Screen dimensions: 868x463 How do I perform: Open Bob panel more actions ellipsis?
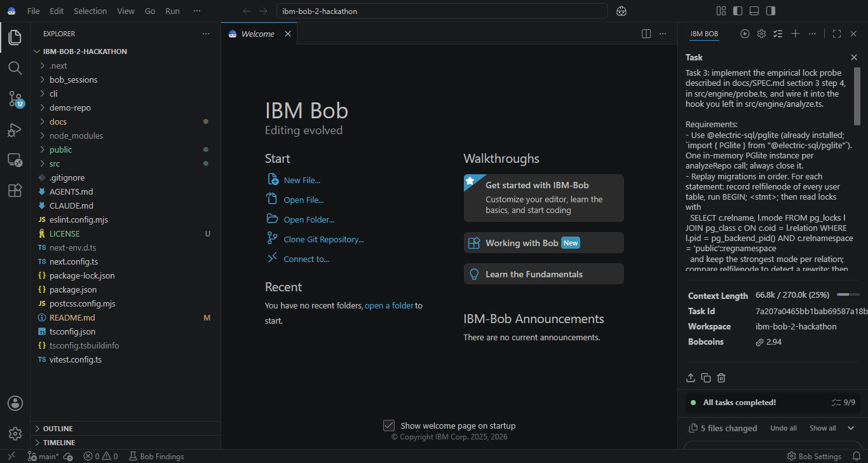812,34
